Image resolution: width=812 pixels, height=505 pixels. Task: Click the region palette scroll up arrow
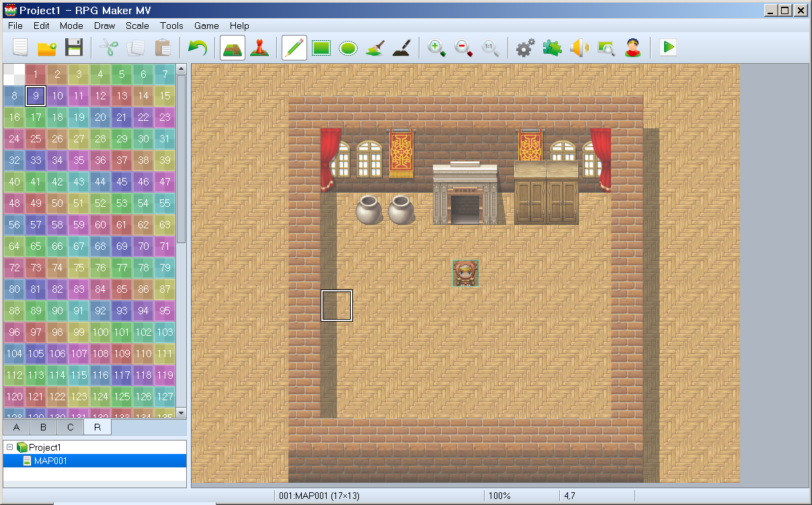[181, 69]
